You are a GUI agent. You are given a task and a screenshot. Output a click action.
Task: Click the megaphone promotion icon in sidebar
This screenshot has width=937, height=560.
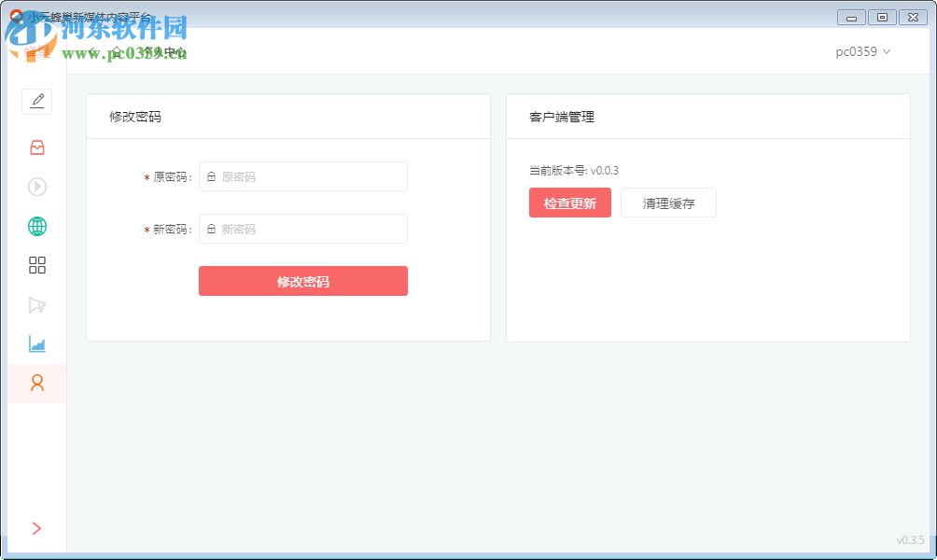pos(37,305)
